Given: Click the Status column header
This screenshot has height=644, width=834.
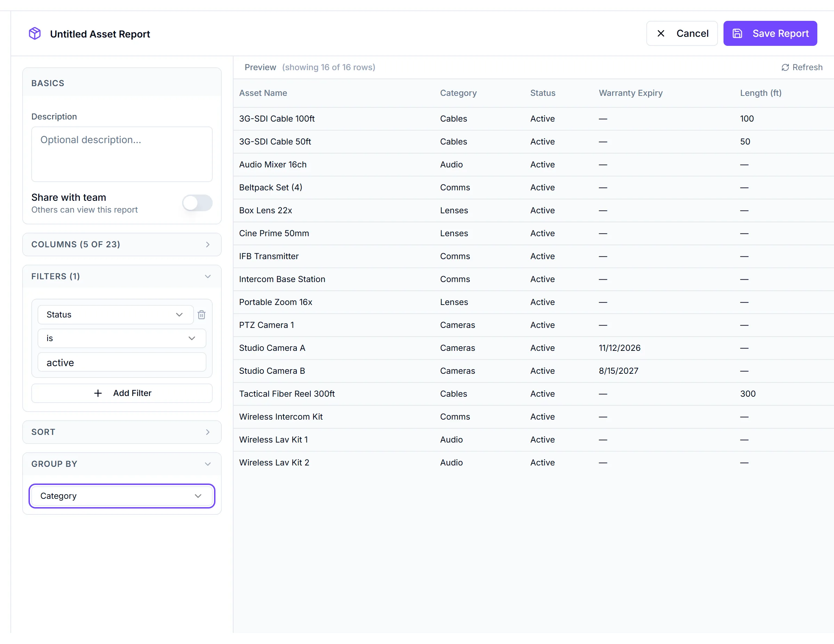Looking at the screenshot, I should (x=543, y=93).
